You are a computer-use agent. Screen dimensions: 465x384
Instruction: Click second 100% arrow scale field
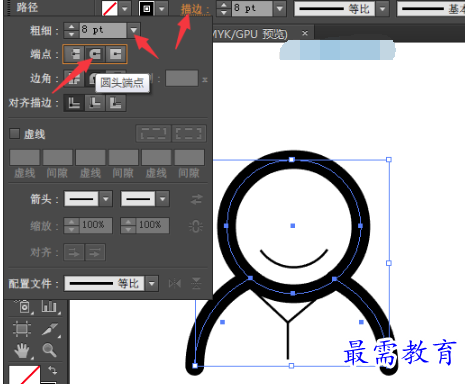(x=152, y=226)
